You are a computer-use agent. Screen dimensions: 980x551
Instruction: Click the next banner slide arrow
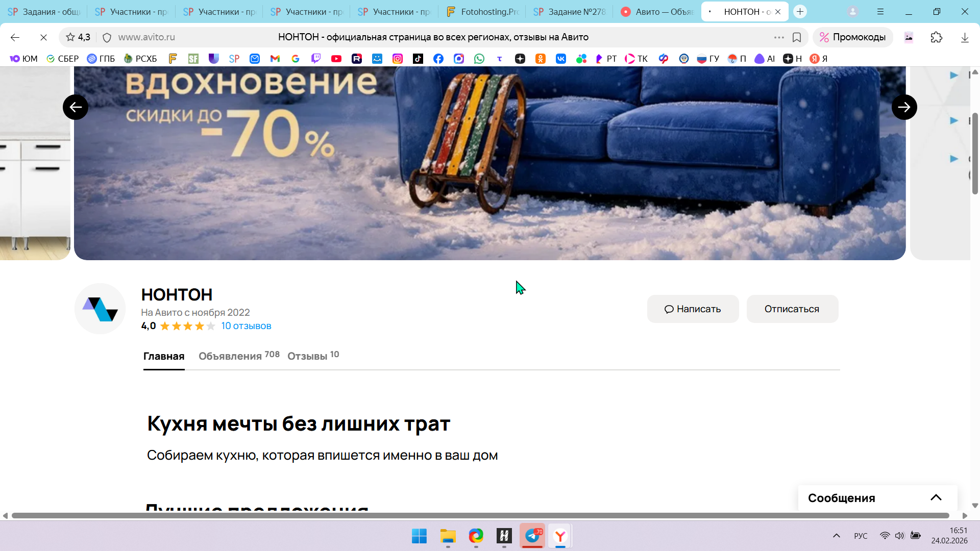pos(904,107)
